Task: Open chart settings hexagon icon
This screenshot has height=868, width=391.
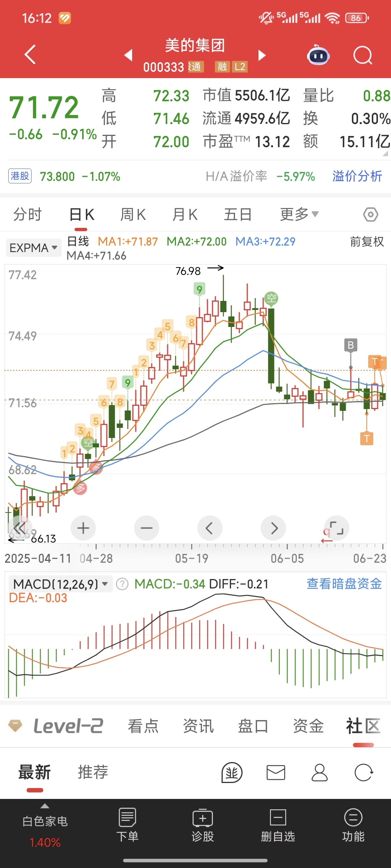Action: click(371, 214)
